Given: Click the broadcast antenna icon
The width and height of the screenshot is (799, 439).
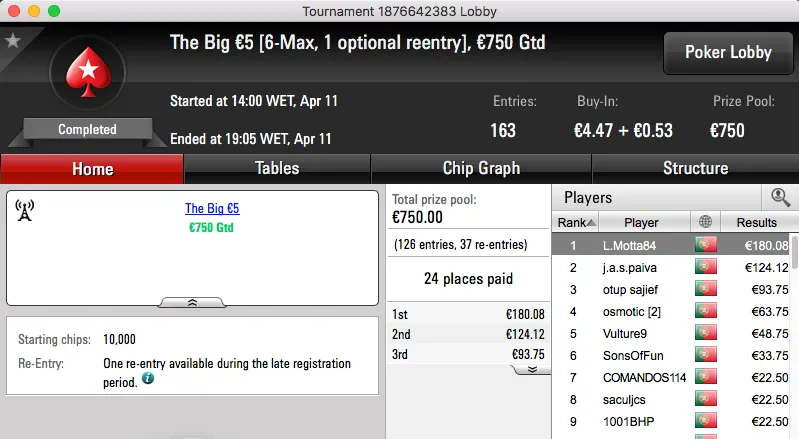Looking at the screenshot, I should coord(26,210).
